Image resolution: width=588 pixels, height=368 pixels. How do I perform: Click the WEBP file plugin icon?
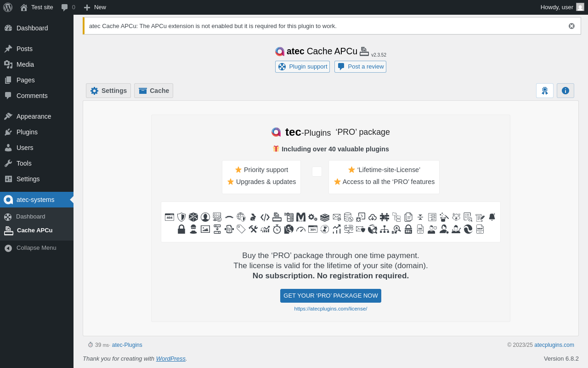click(480, 229)
